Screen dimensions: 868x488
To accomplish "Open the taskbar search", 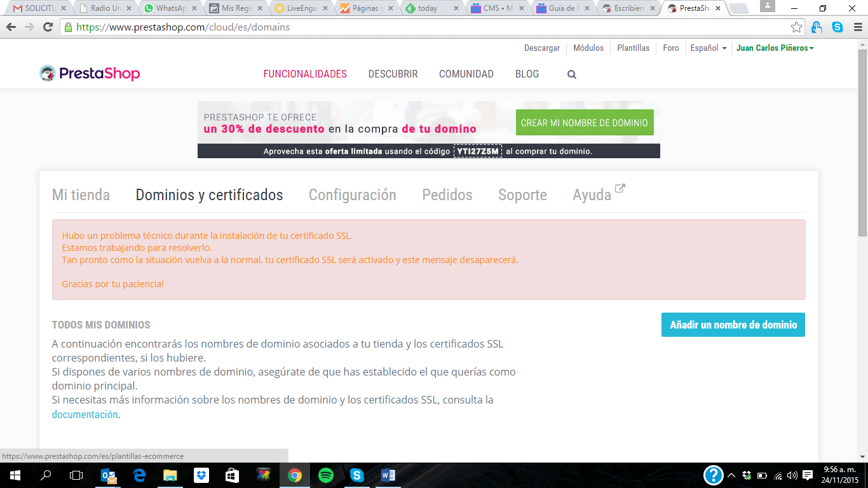I will point(46,475).
